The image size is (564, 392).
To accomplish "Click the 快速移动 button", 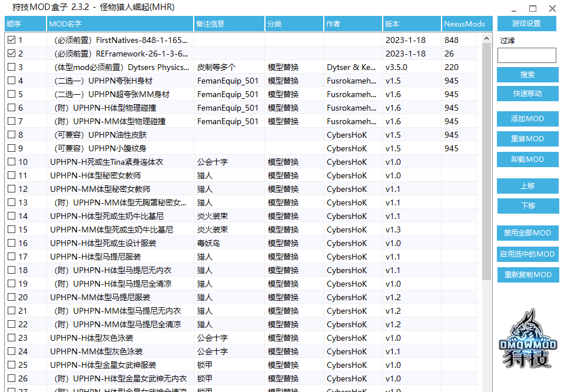I will 527,94.
